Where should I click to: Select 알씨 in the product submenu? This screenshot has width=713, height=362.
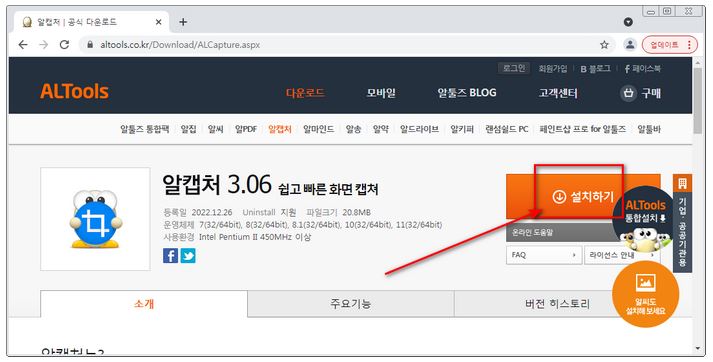(x=216, y=129)
